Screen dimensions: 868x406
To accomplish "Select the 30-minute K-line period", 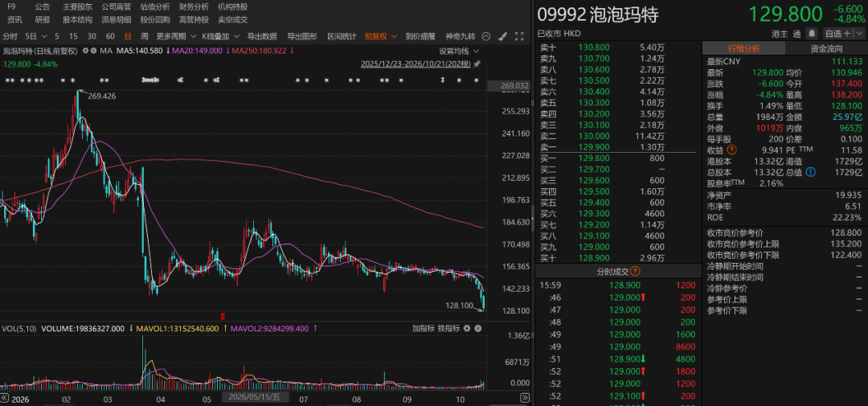I will coord(92,36).
